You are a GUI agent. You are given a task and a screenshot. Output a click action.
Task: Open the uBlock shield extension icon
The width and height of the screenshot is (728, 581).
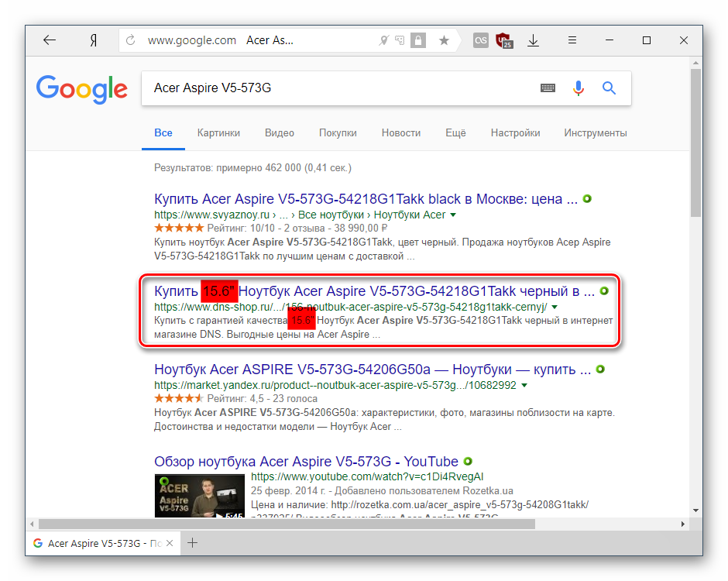point(504,40)
